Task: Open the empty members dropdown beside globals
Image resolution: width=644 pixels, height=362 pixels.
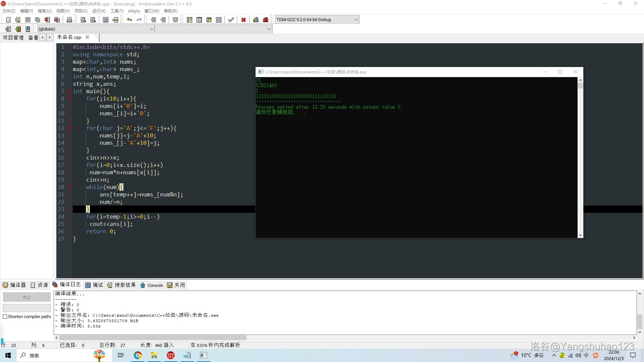Action: coord(213,29)
